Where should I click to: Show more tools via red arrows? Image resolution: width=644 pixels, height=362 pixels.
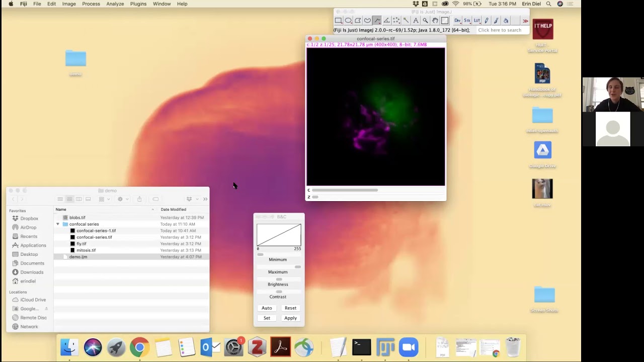click(x=525, y=21)
